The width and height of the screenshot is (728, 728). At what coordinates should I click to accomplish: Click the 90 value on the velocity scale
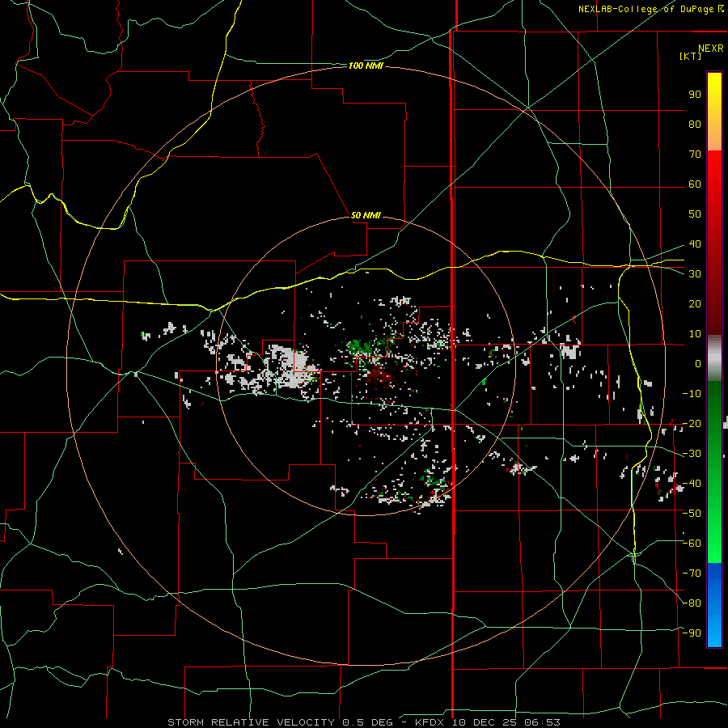pos(695,95)
